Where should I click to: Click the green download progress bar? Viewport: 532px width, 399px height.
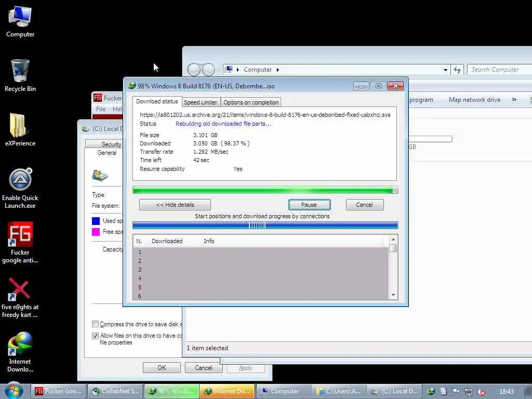point(265,190)
